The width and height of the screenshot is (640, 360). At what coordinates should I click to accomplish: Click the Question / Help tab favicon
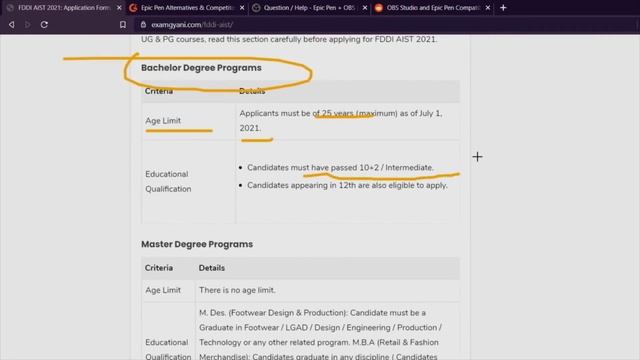coord(256,8)
